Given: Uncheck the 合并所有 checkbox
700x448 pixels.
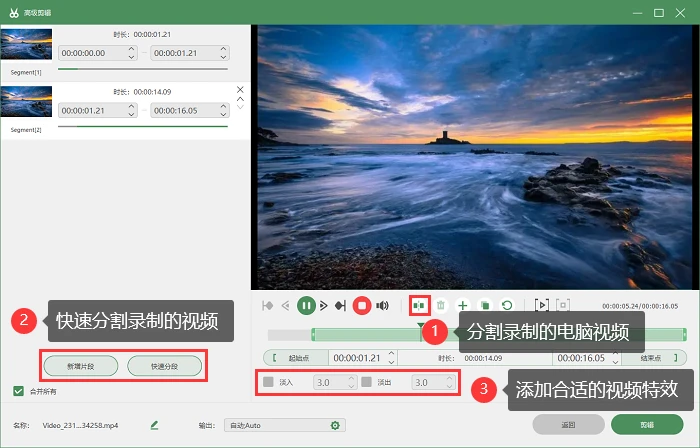Looking at the screenshot, I should 18,391.
